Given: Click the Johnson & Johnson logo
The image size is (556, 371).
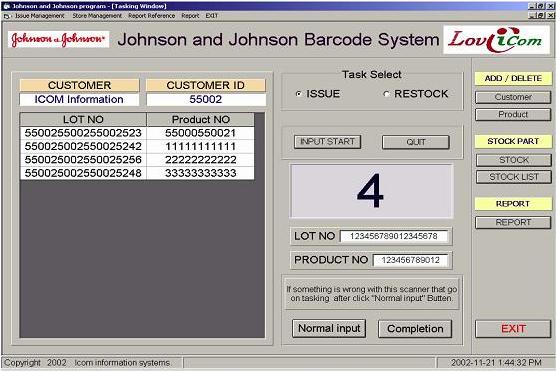Looking at the screenshot, I should (59, 39).
